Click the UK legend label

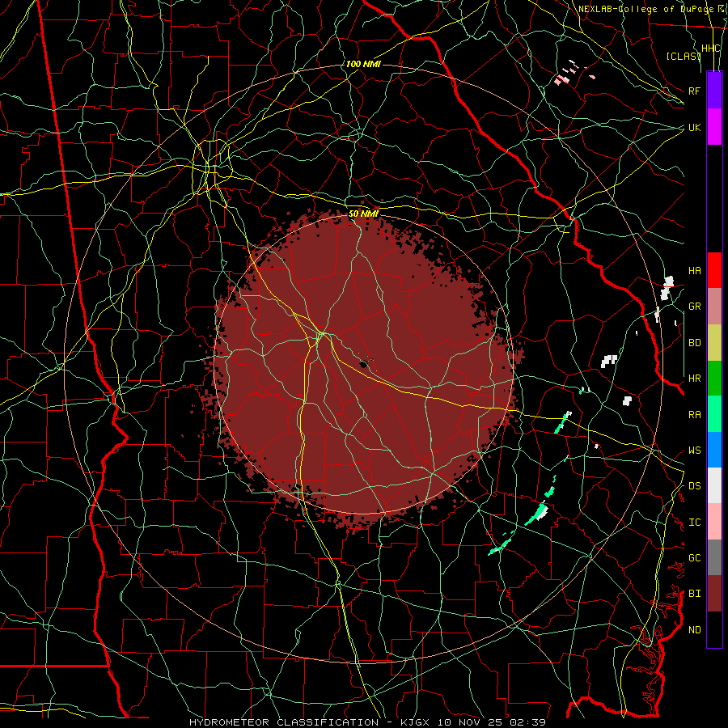[695, 127]
